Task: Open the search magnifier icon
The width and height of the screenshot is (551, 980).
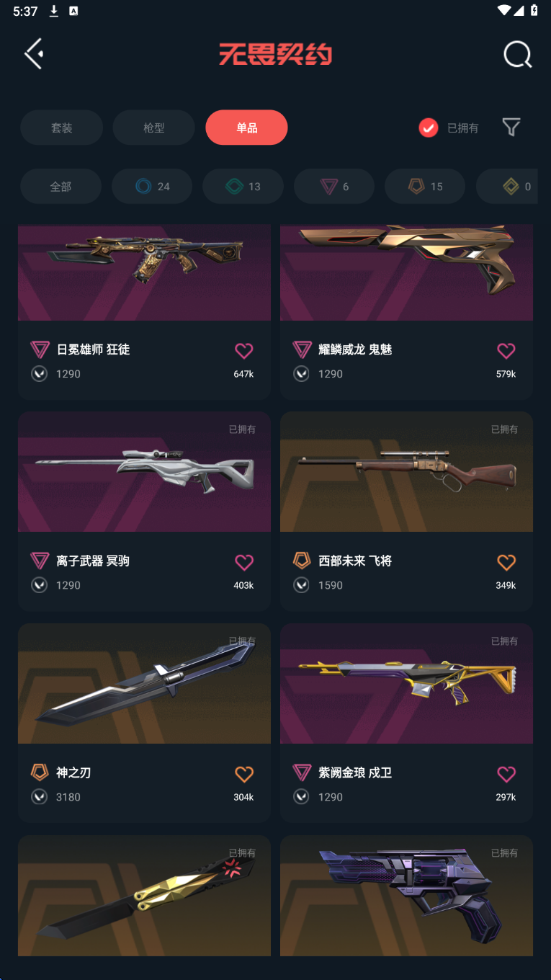Action: 517,54
